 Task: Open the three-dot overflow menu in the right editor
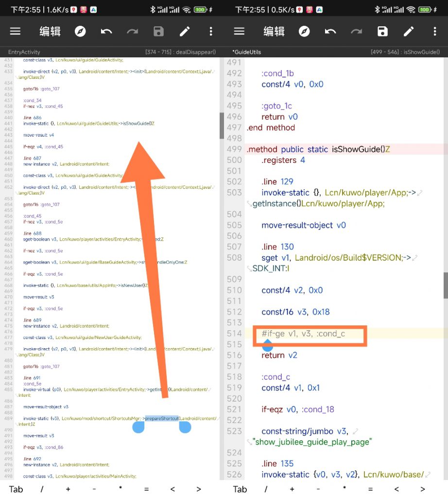pyautogui.click(x=435, y=32)
